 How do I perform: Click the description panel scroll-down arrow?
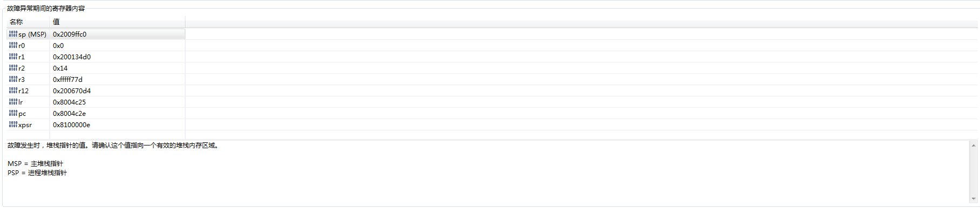[974, 199]
